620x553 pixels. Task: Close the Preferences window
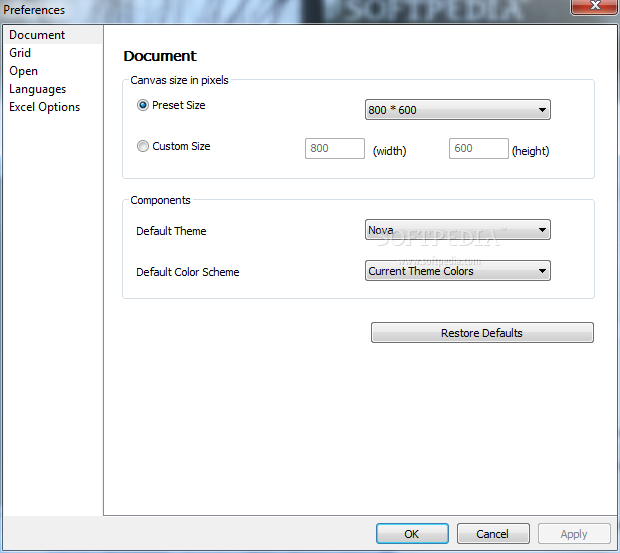tap(595, 6)
